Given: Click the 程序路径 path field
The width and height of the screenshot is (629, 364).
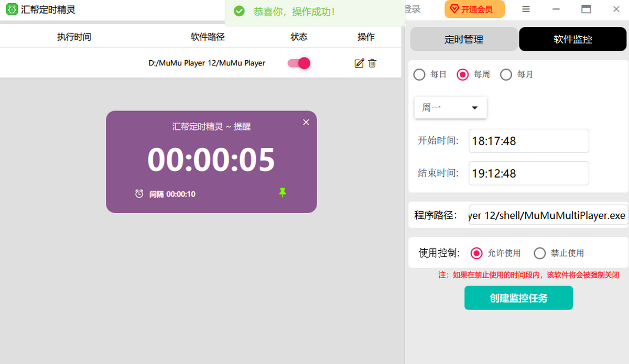Looking at the screenshot, I should [x=548, y=215].
